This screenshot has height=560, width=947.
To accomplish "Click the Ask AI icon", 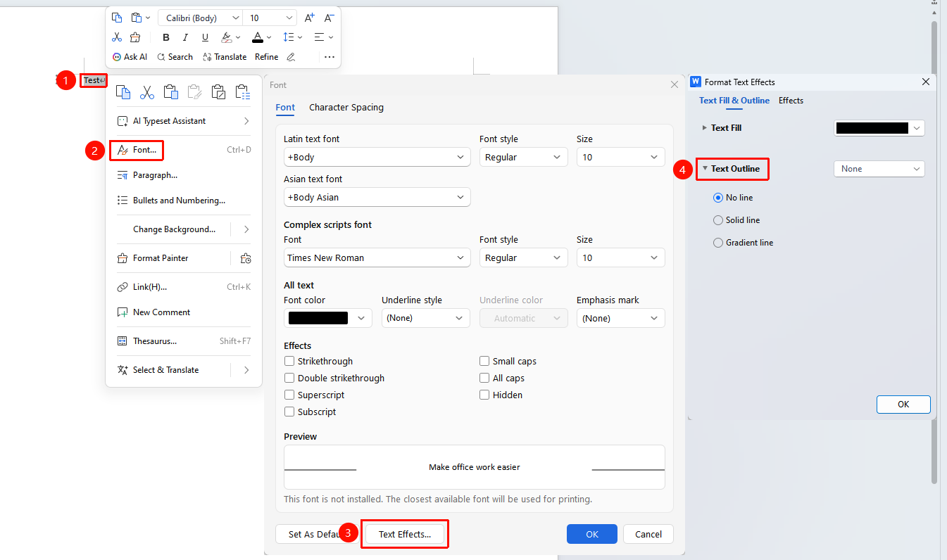I will pyautogui.click(x=117, y=57).
